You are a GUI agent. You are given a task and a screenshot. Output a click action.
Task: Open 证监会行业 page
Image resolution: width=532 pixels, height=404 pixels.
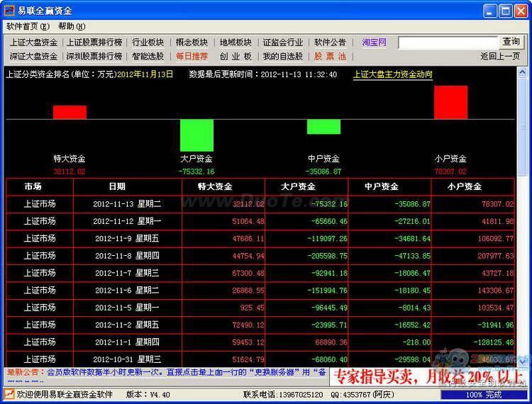coord(283,43)
